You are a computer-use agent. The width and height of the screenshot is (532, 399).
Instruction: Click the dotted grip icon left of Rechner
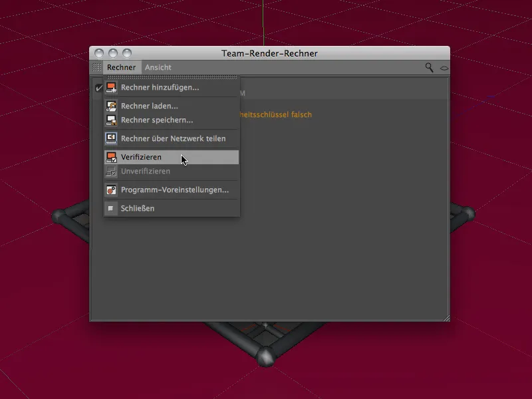tap(96, 67)
